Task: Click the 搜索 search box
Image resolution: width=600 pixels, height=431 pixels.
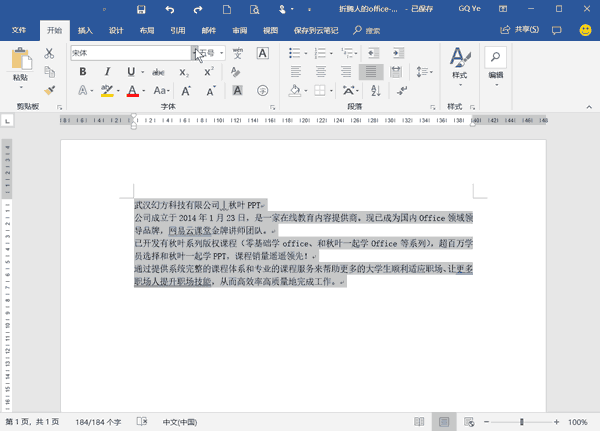Action: [x=367, y=30]
